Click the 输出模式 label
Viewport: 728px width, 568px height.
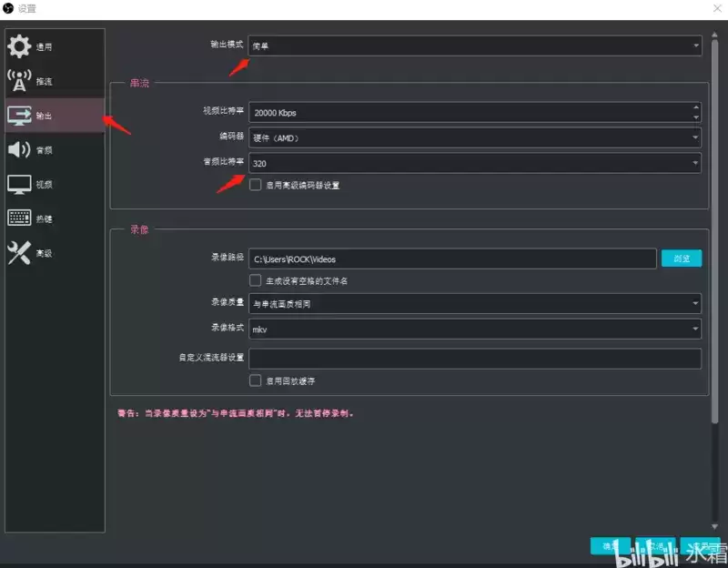click(x=227, y=44)
